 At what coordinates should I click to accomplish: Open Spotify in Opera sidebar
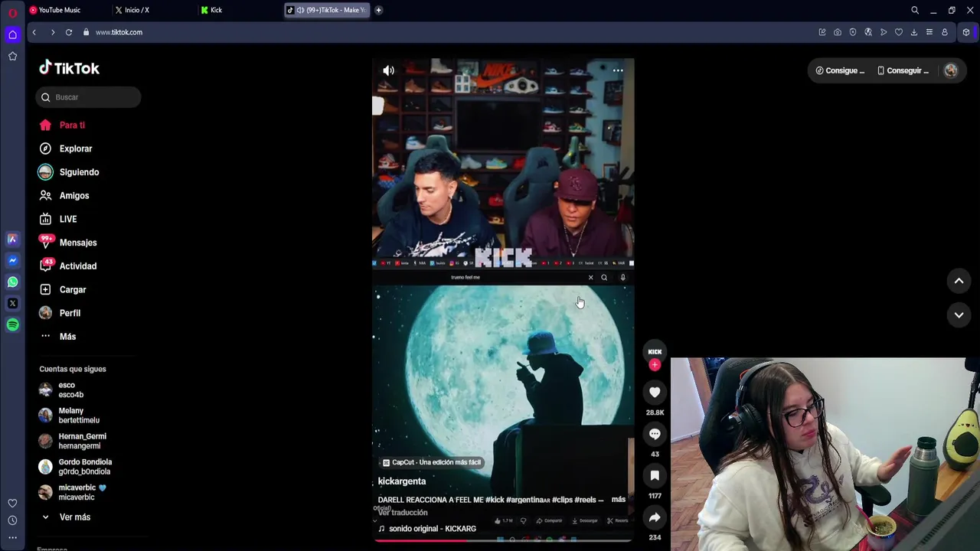pyautogui.click(x=12, y=324)
